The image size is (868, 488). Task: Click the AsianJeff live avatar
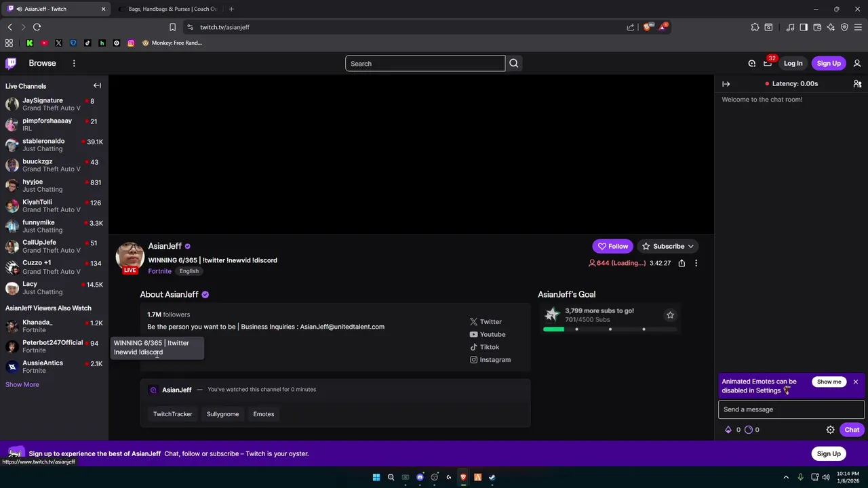pyautogui.click(x=130, y=257)
